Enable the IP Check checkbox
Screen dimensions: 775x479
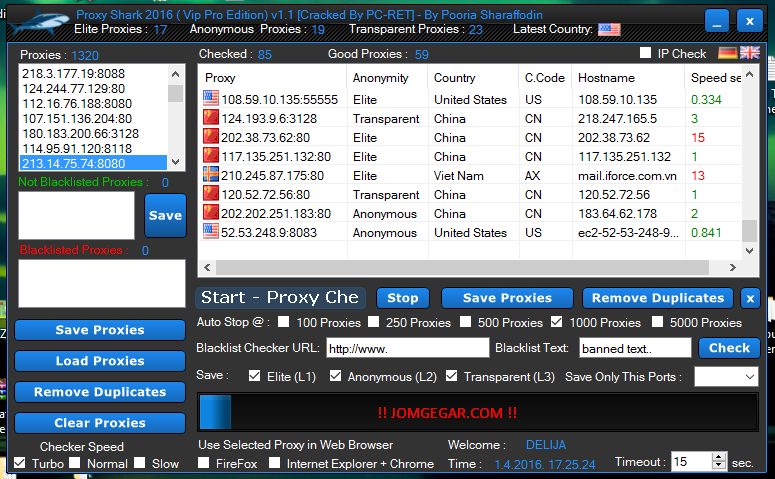(x=645, y=52)
